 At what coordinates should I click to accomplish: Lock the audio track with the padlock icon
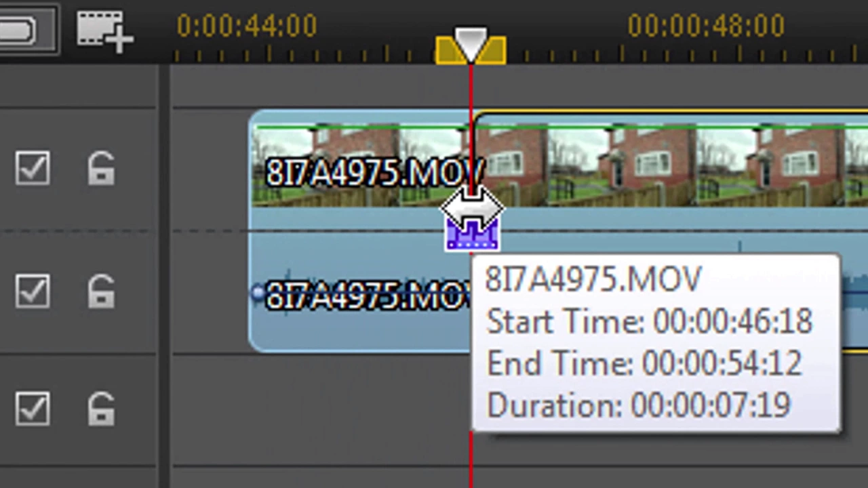click(101, 291)
